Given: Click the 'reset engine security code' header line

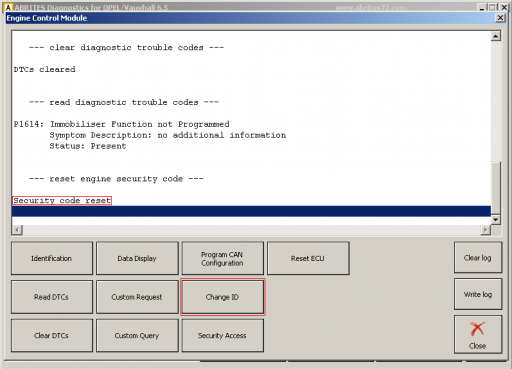Looking at the screenshot, I should tap(116, 179).
